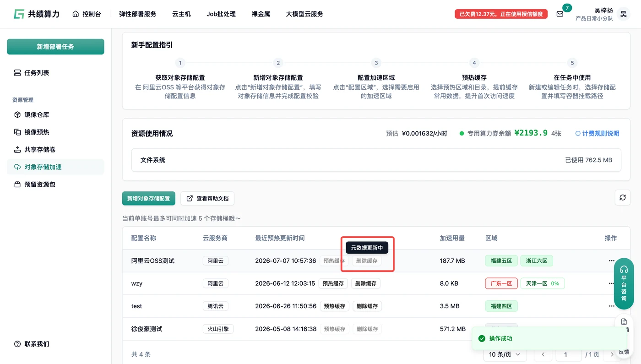Image resolution: width=641 pixels, height=364 pixels.
Task: Open 弹性部署服务 in top navigation
Action: 137,14
